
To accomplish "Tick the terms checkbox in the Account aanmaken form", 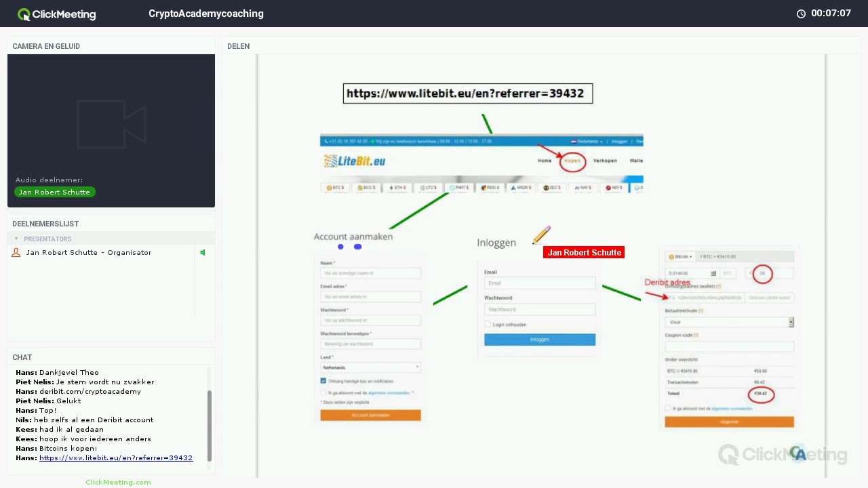I will 323,392.
